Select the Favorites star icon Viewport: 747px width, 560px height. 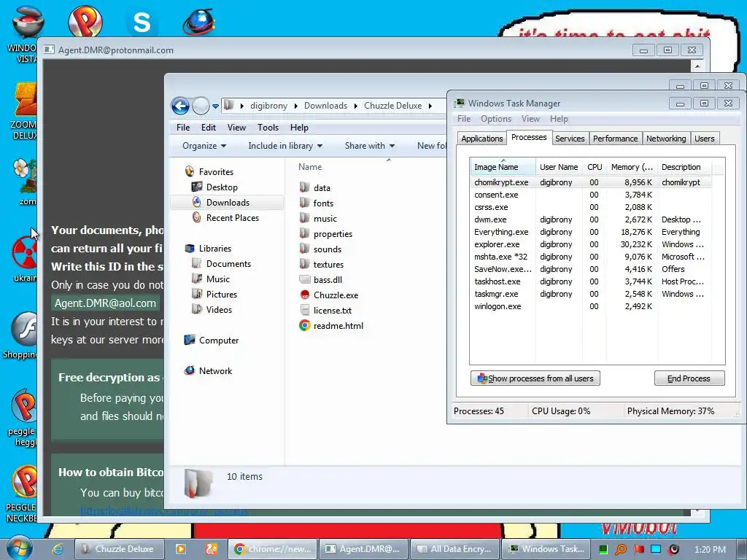pyautogui.click(x=190, y=171)
